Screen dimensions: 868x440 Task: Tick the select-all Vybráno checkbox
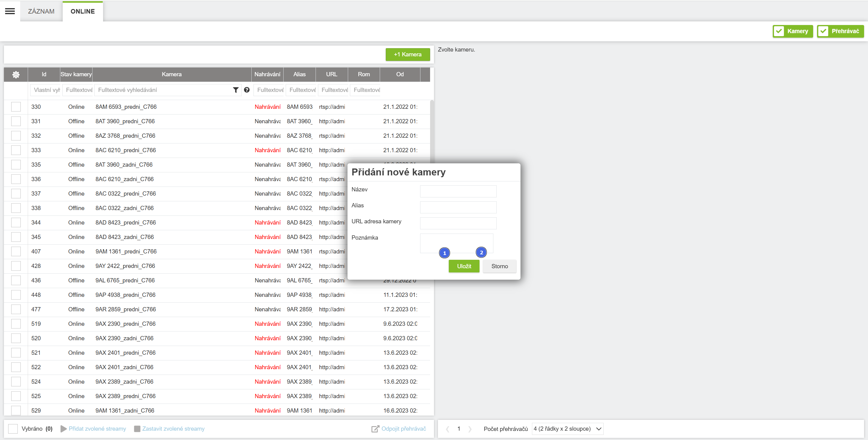pyautogui.click(x=13, y=429)
